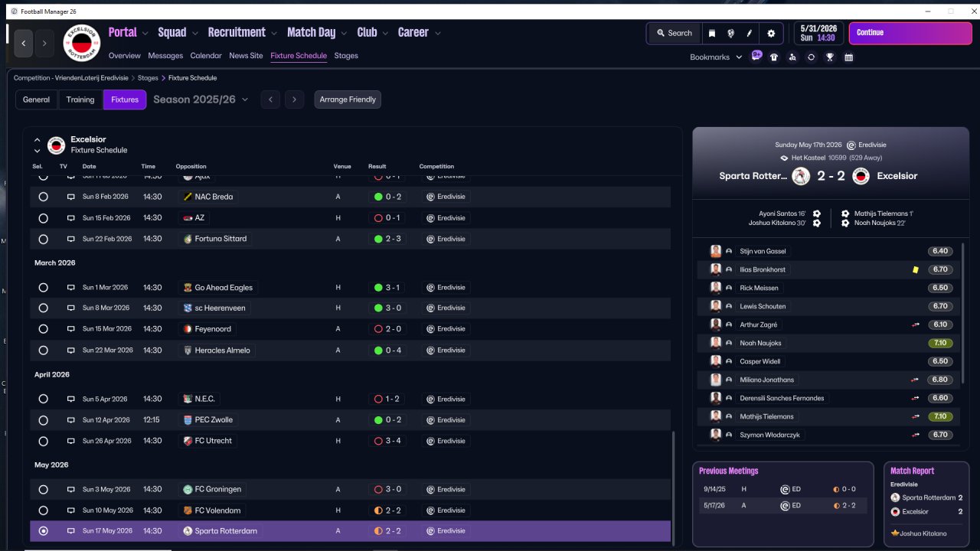The image size is (980, 551).
Task: Select the sc Heerenveen fixture radio button
Action: point(43,308)
